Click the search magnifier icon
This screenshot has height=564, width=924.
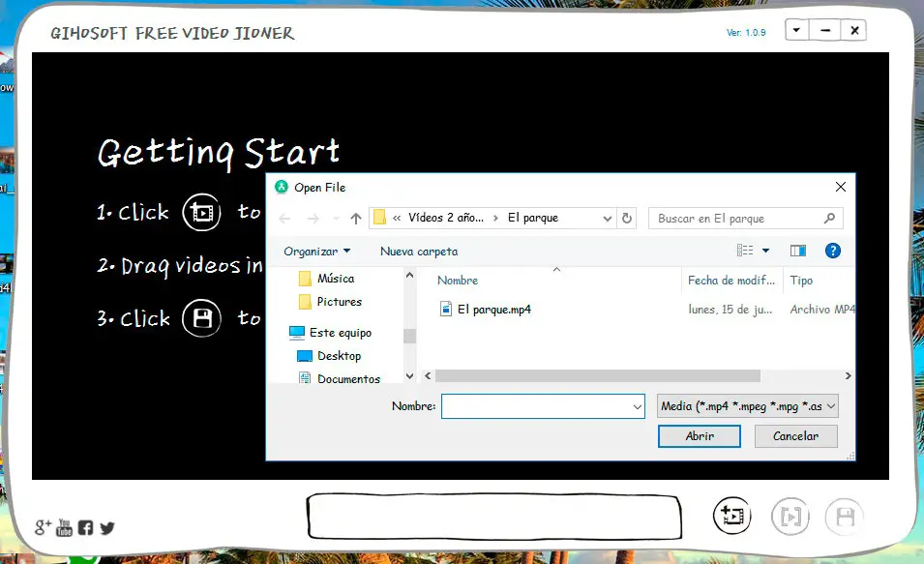pos(829,218)
